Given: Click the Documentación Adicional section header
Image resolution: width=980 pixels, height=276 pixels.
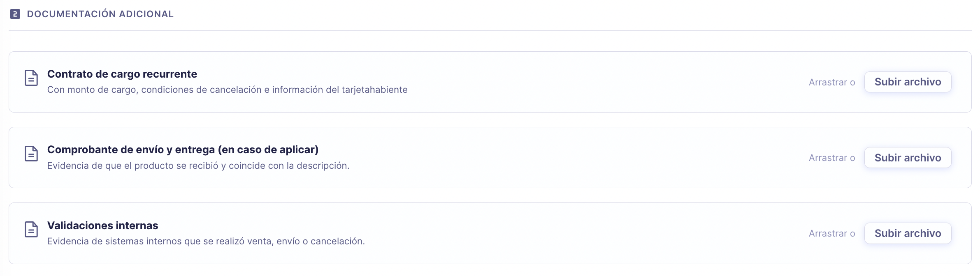Looking at the screenshot, I should [100, 14].
